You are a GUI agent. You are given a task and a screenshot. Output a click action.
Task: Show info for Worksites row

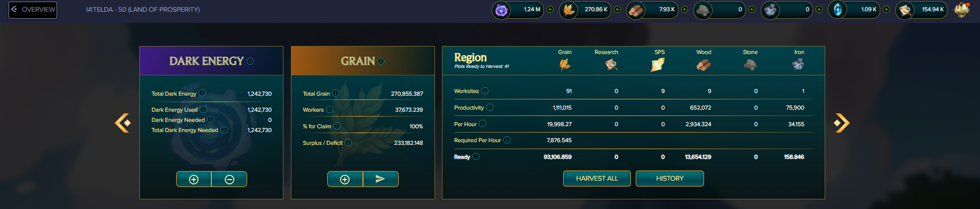click(485, 90)
